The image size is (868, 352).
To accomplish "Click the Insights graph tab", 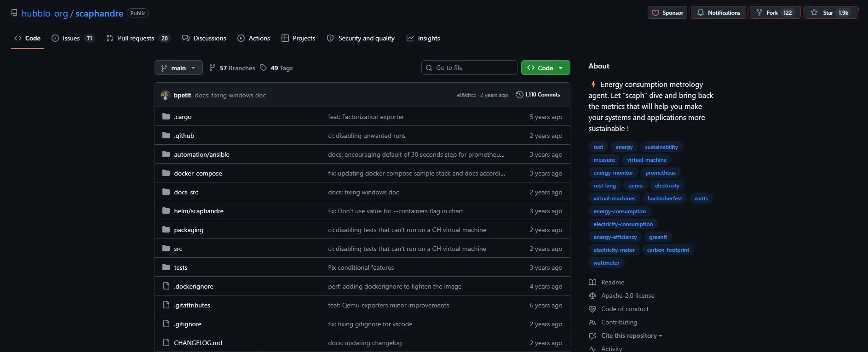I will click(x=423, y=39).
